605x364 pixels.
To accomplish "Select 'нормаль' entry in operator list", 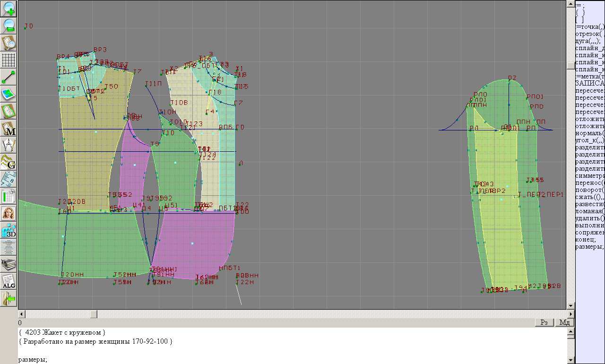I will tap(589, 133).
